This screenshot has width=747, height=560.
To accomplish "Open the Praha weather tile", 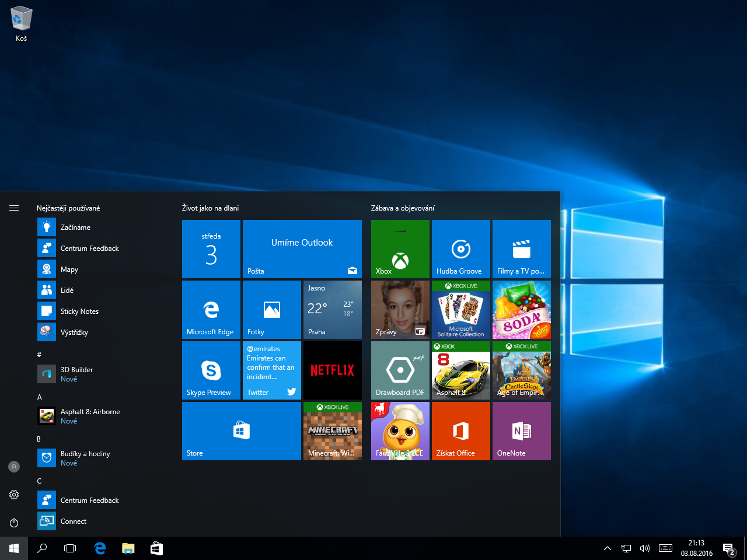I will click(x=333, y=310).
